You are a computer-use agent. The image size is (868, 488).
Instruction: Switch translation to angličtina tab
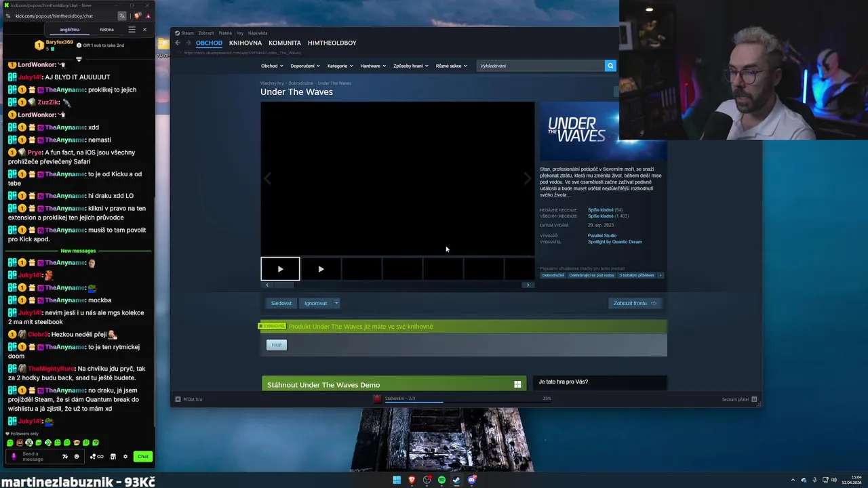coord(69,30)
